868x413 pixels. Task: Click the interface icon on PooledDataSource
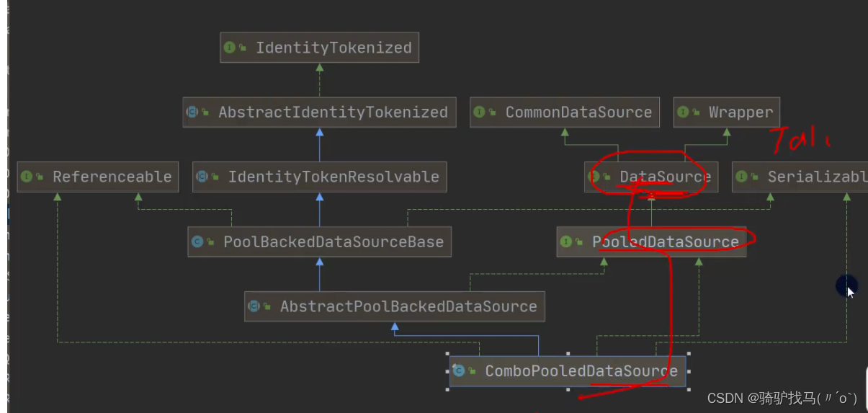pos(567,241)
